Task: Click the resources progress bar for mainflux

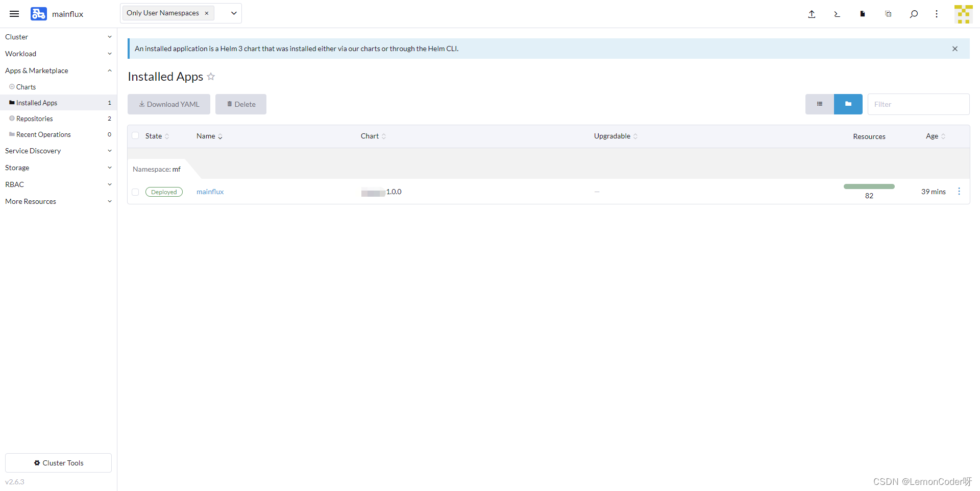Action: (x=869, y=186)
